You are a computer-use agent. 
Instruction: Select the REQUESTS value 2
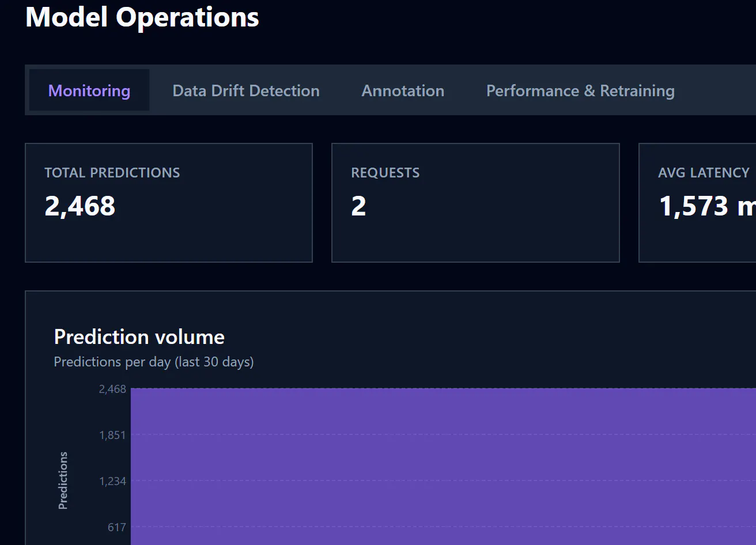coord(358,206)
